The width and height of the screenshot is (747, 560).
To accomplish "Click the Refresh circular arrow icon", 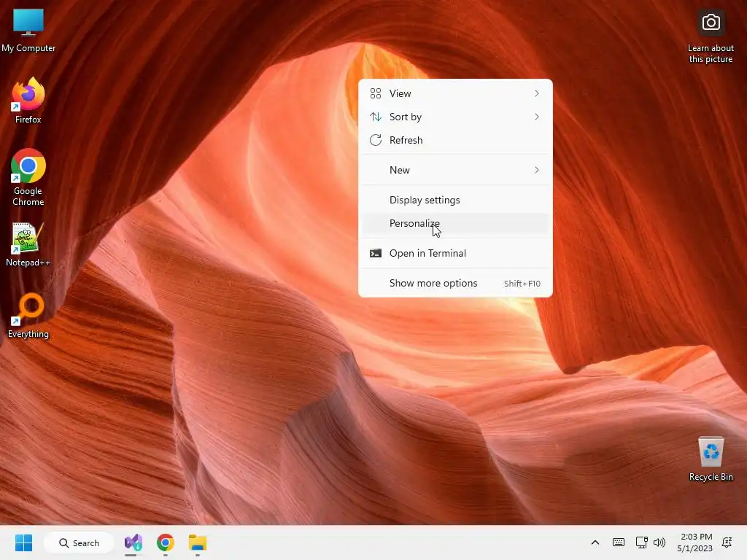I will click(x=376, y=140).
